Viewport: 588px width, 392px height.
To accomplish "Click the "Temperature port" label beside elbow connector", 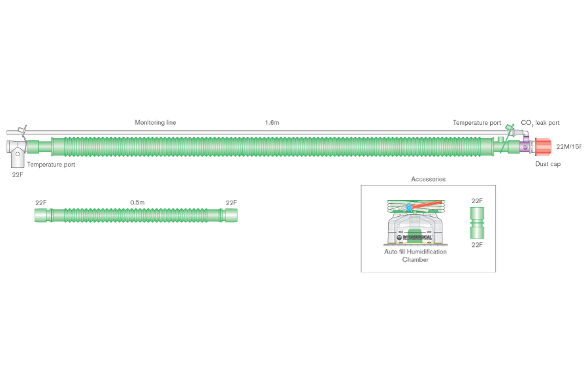I will pos(51,165).
